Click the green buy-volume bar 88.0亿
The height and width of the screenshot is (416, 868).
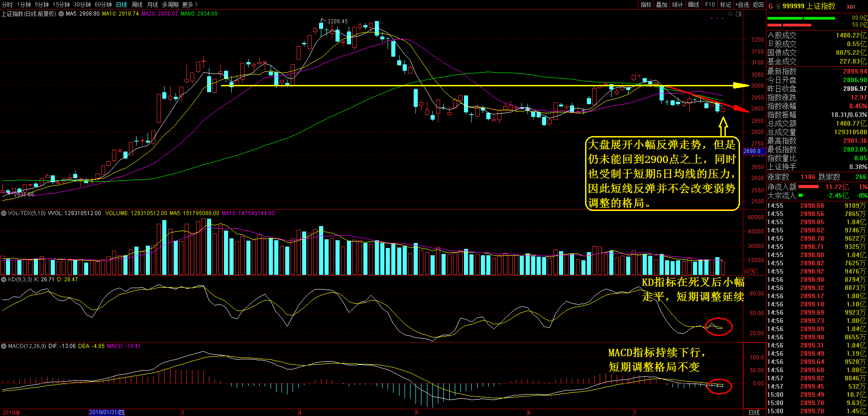pyautogui.click(x=801, y=18)
